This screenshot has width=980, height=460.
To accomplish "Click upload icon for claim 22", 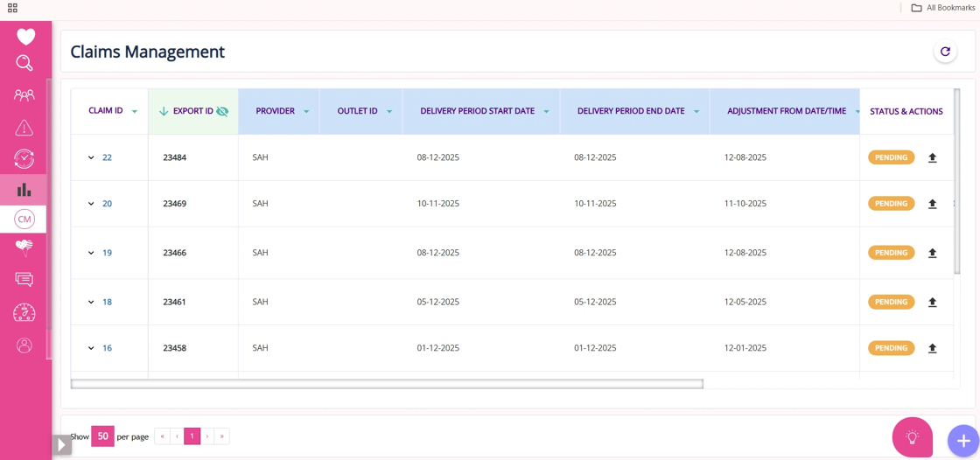I will (x=932, y=157).
